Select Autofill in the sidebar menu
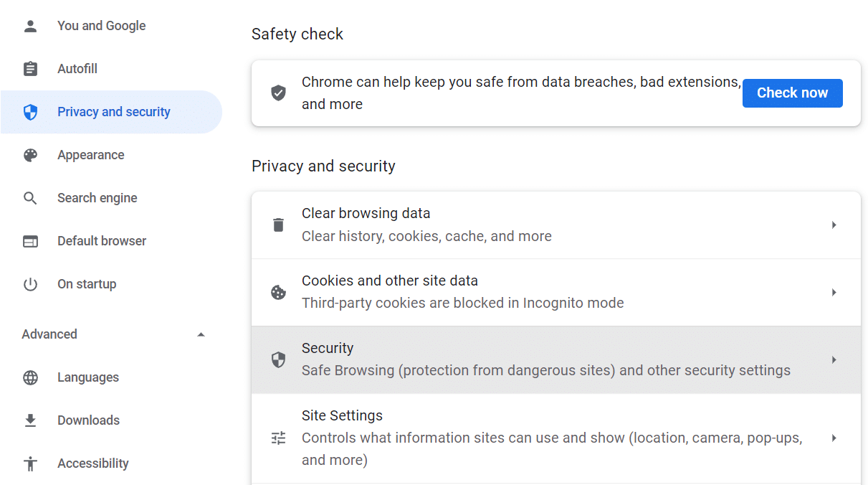 click(77, 68)
